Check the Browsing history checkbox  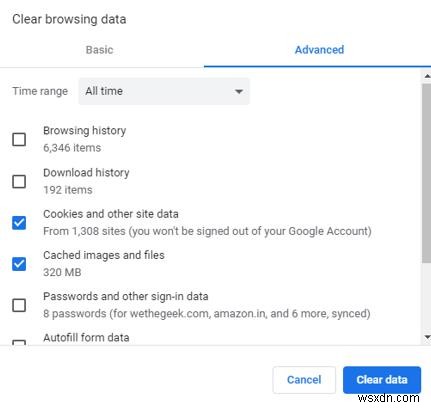tap(19, 139)
